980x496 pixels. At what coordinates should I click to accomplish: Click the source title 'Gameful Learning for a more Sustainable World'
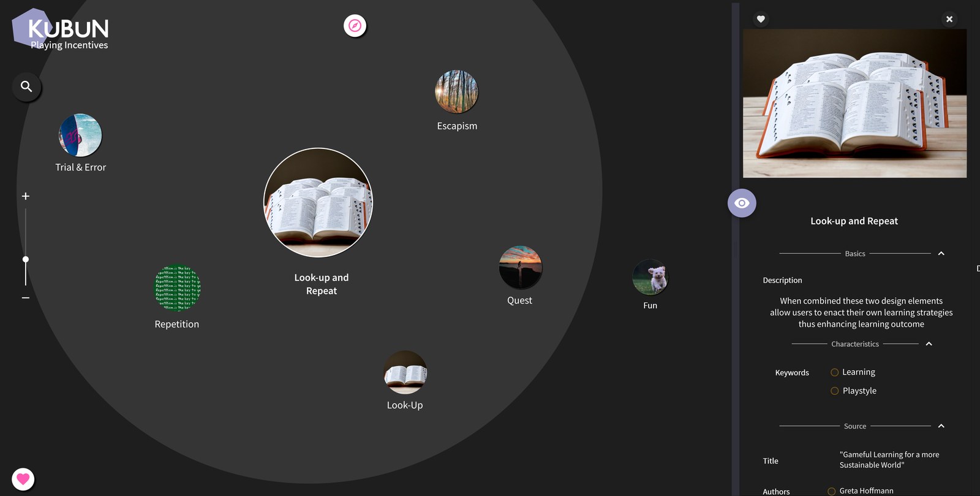889,460
